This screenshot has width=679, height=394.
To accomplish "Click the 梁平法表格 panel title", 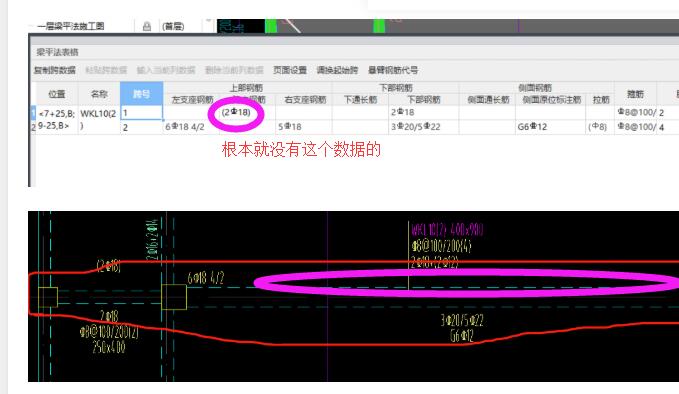I will coord(57,52).
